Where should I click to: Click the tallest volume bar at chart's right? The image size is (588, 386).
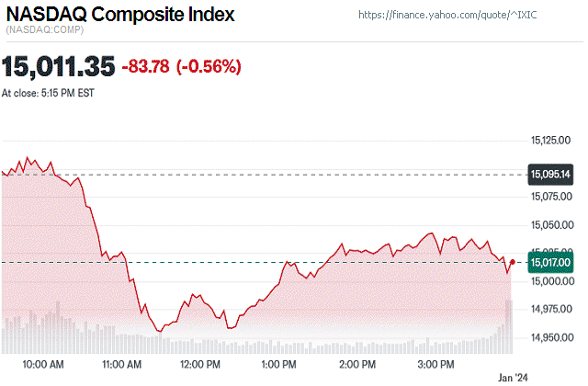pyautogui.click(x=509, y=326)
